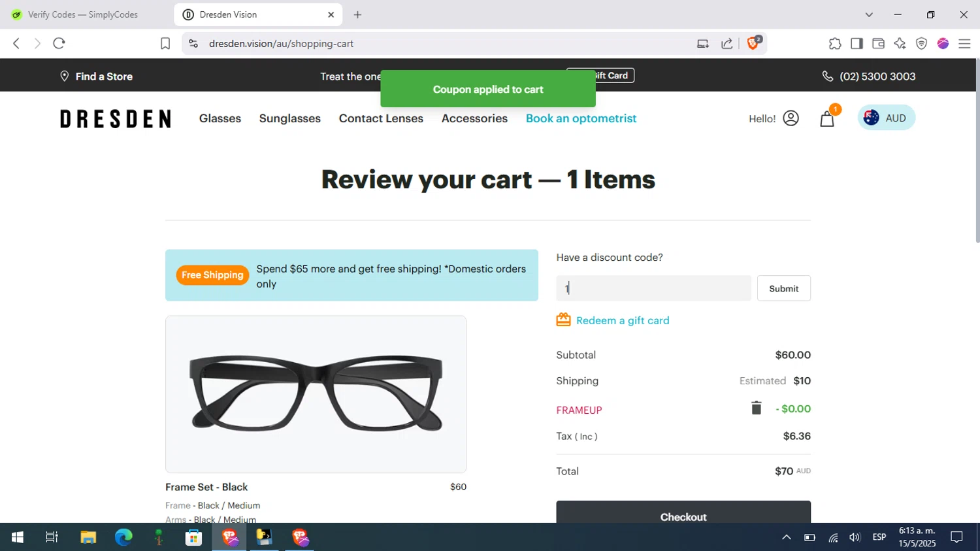This screenshot has width=980, height=551.
Task: Toggle the browser sidebar panel icon
Action: (x=857, y=43)
